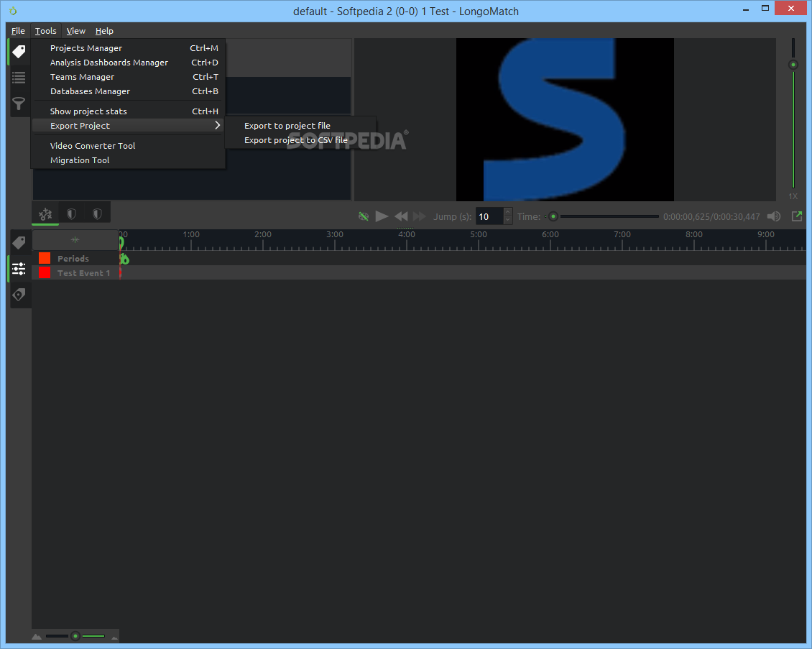Choose Projects Manager from Tools menu
Viewport: 812px width, 649px height.
pos(128,48)
